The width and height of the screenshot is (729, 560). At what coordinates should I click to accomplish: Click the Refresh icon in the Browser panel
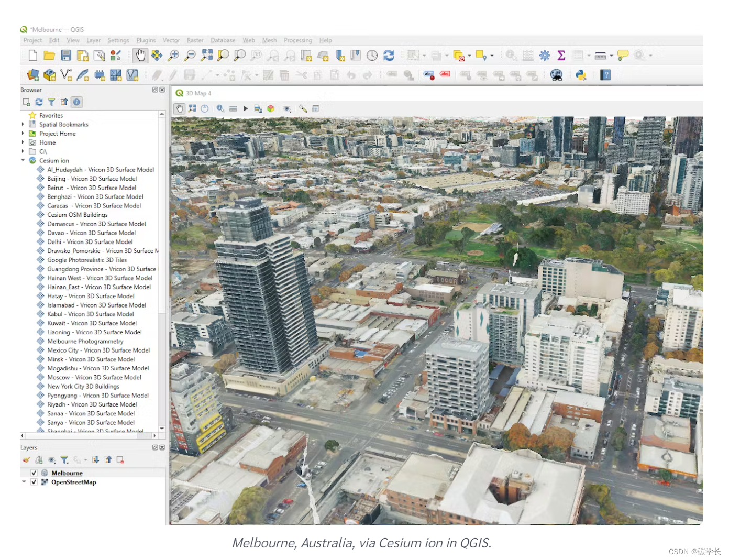click(x=39, y=102)
